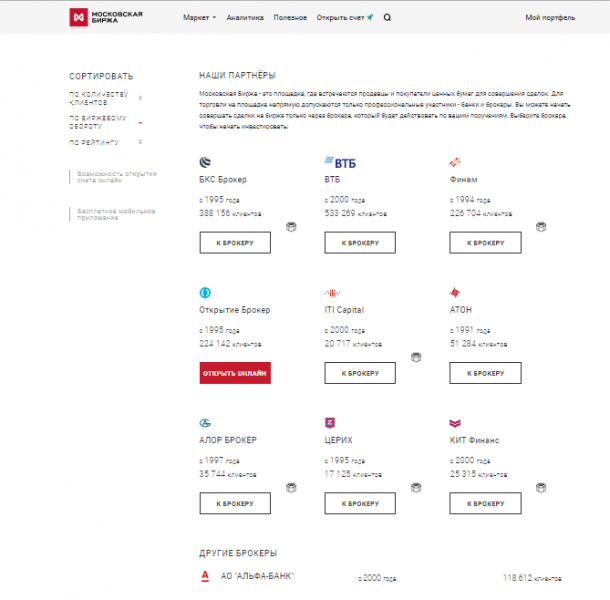Click the '533 269 клиентов' text
Image resolution: width=610 pixels, height=600 pixels.
coord(356,213)
